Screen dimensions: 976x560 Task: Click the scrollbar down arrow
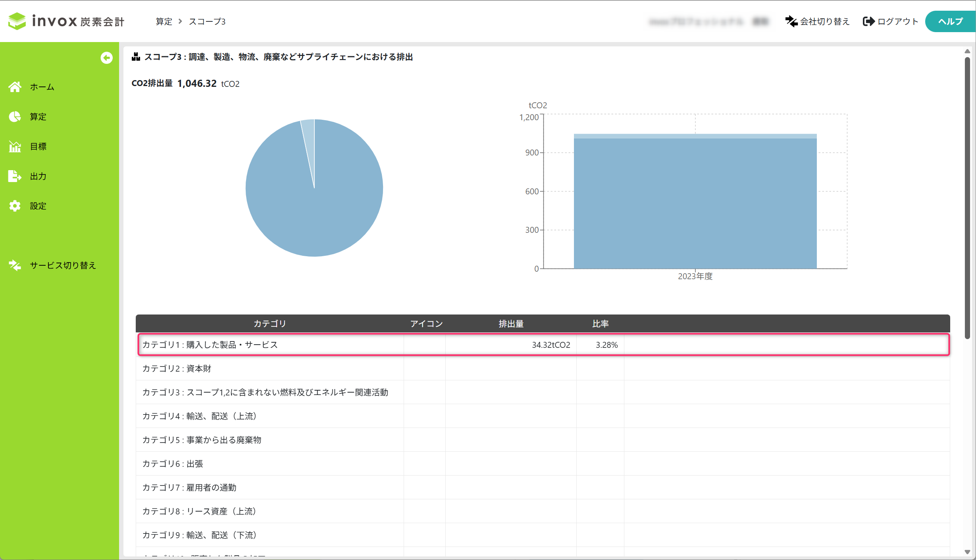tap(967, 552)
